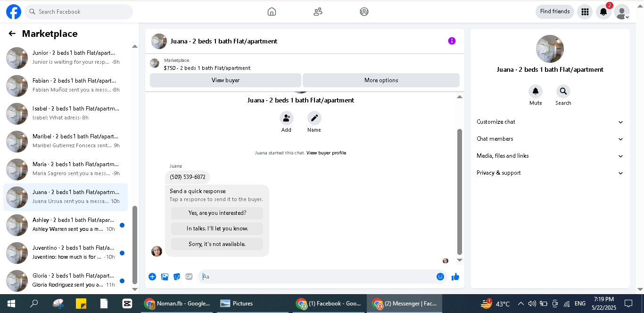Open more actions plus icon in composer
Image resolution: width=644 pixels, height=313 pixels.
pos(152,277)
